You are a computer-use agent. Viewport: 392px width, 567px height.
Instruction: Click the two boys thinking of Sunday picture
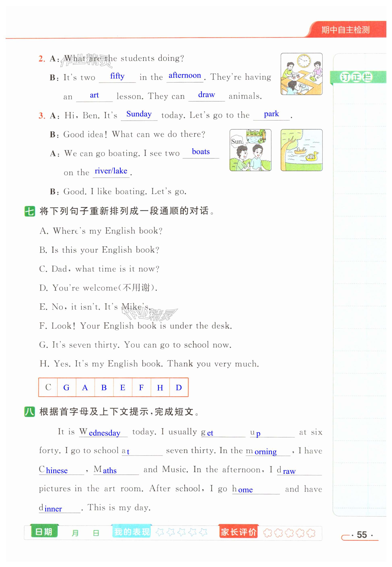click(x=250, y=150)
